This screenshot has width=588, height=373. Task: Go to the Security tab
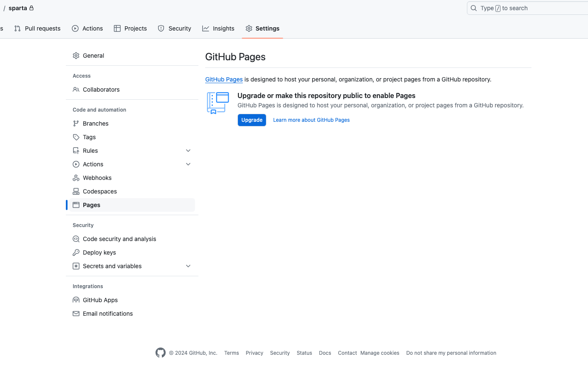coord(175,28)
